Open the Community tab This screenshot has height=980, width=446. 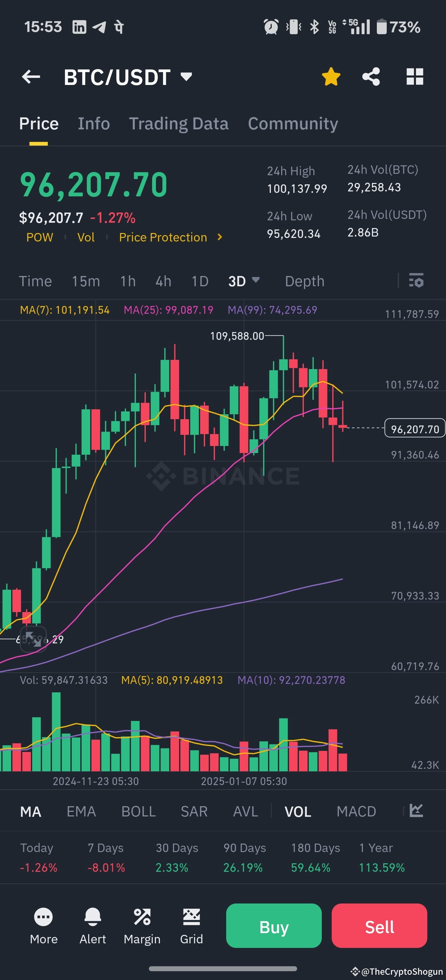click(293, 124)
